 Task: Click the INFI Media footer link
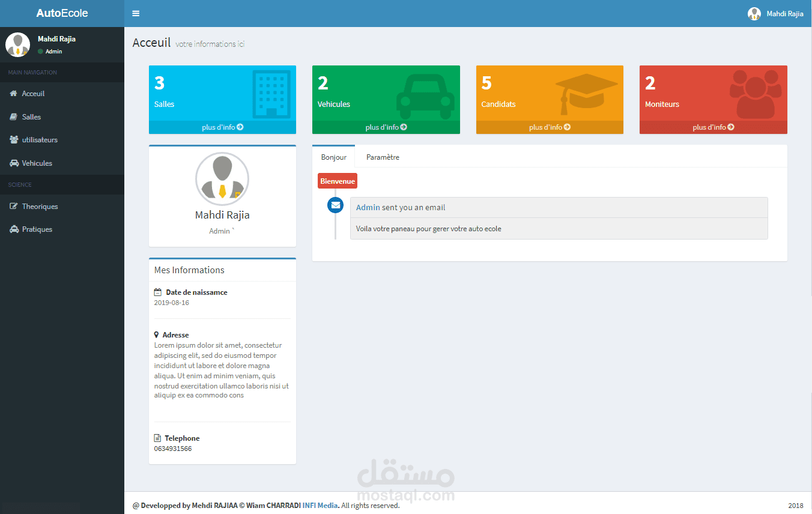[x=320, y=506]
